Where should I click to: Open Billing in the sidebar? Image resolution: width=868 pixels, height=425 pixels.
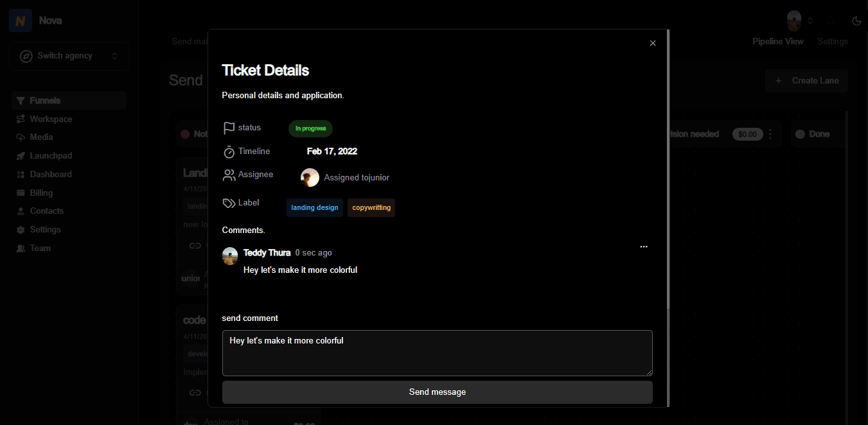pos(41,193)
